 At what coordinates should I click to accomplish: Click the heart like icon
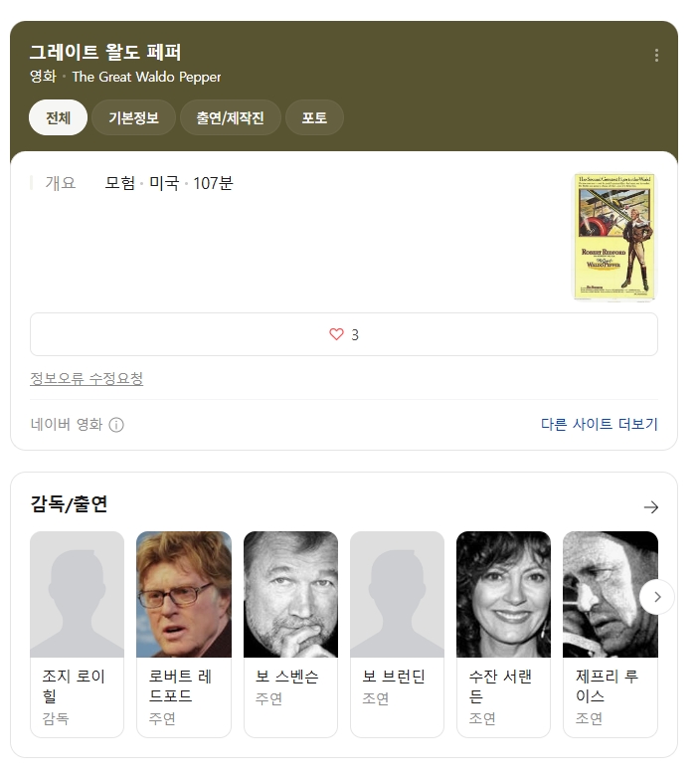pyautogui.click(x=336, y=334)
